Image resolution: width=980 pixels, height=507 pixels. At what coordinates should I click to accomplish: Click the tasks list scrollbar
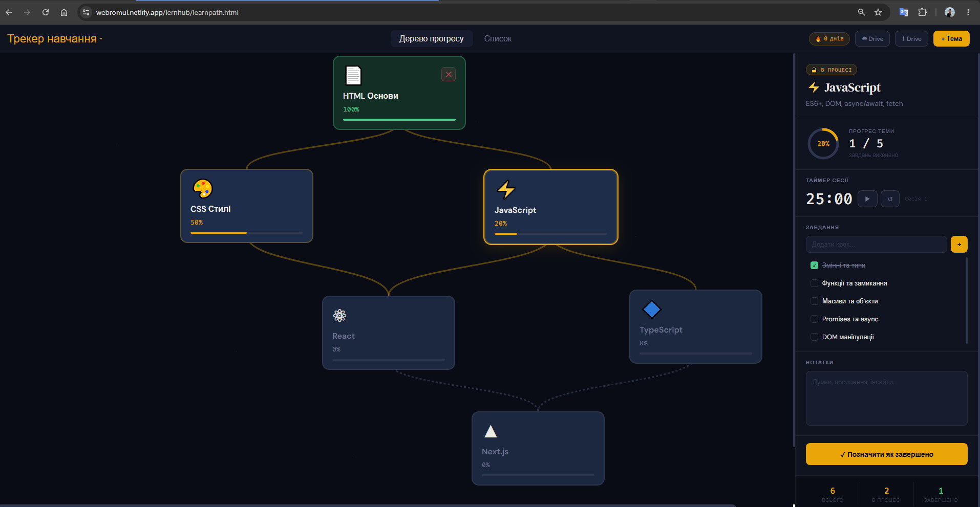click(966, 300)
